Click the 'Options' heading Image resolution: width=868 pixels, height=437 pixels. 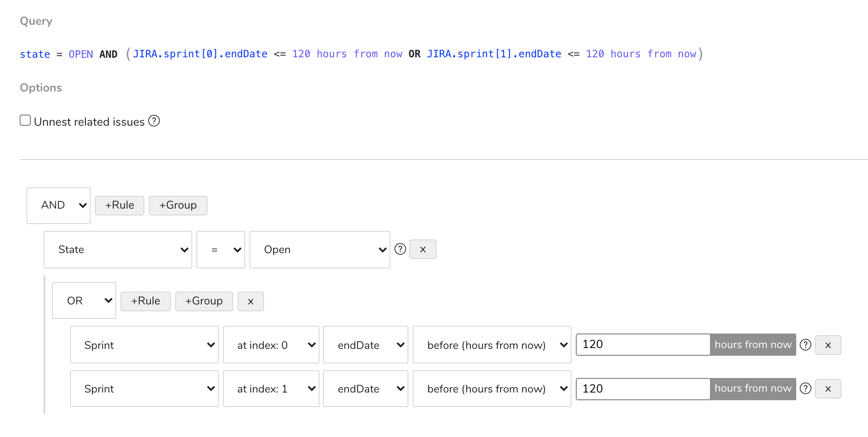41,88
